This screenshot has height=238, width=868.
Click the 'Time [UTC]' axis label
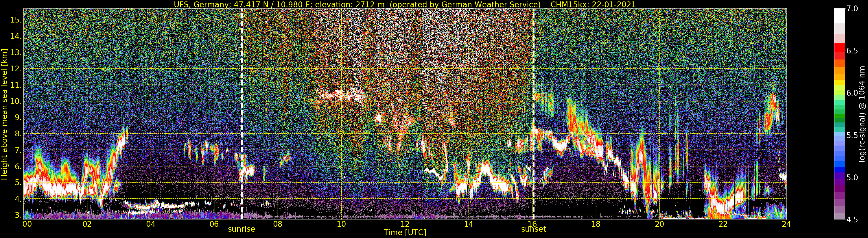pos(405,232)
